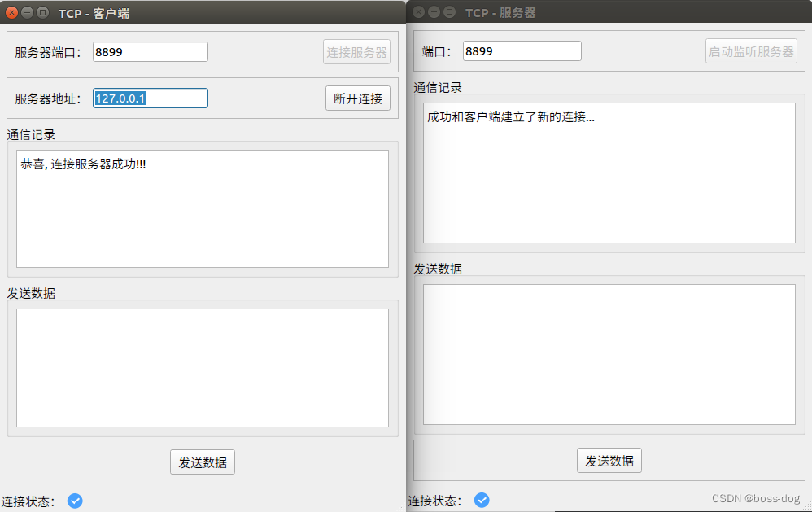Viewport: 812px width, 512px height.
Task: Click the client connection status checkmark icon
Action: [75, 501]
